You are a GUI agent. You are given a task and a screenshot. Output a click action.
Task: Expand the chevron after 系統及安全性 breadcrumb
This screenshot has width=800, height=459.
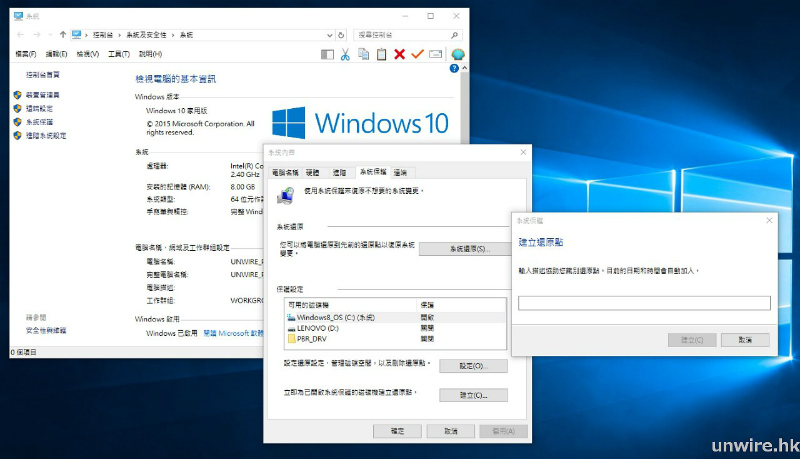point(173,35)
